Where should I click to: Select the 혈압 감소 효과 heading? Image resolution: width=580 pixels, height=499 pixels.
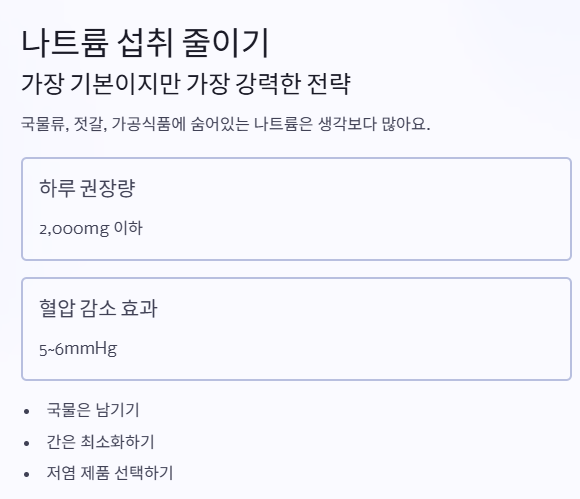[x=98, y=308]
